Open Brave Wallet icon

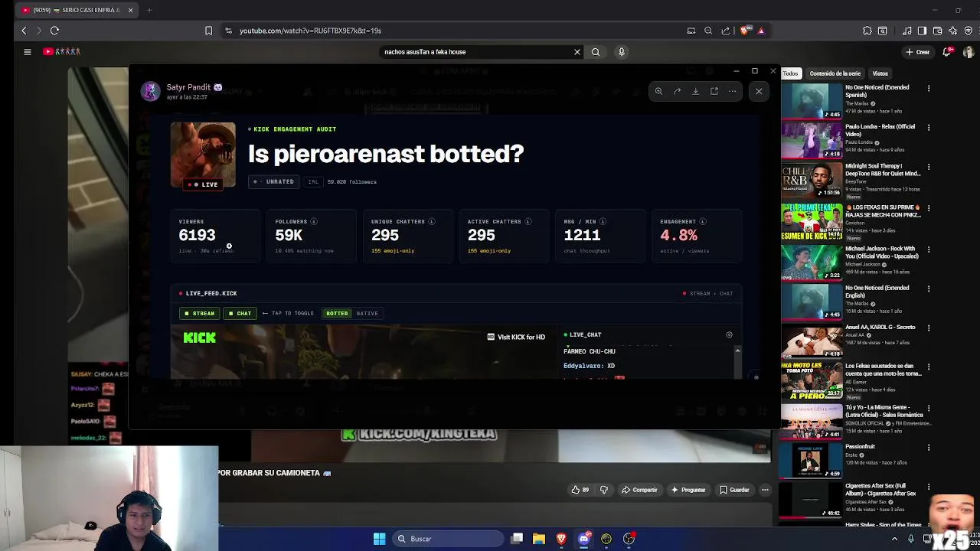click(x=937, y=31)
